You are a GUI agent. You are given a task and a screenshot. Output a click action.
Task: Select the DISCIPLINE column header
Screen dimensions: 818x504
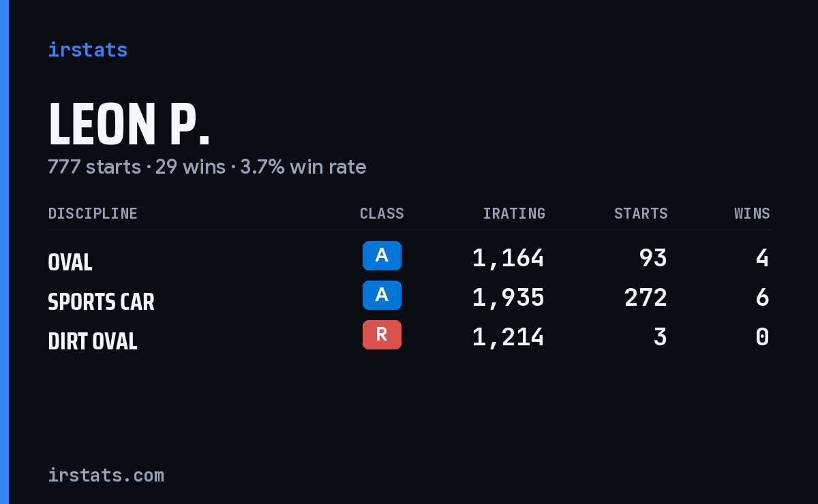pyautogui.click(x=93, y=213)
